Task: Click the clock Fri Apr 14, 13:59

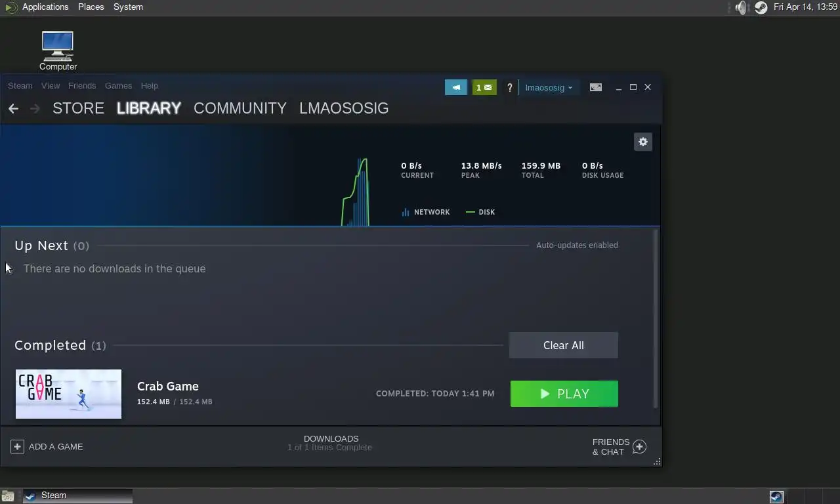Action: (x=805, y=7)
